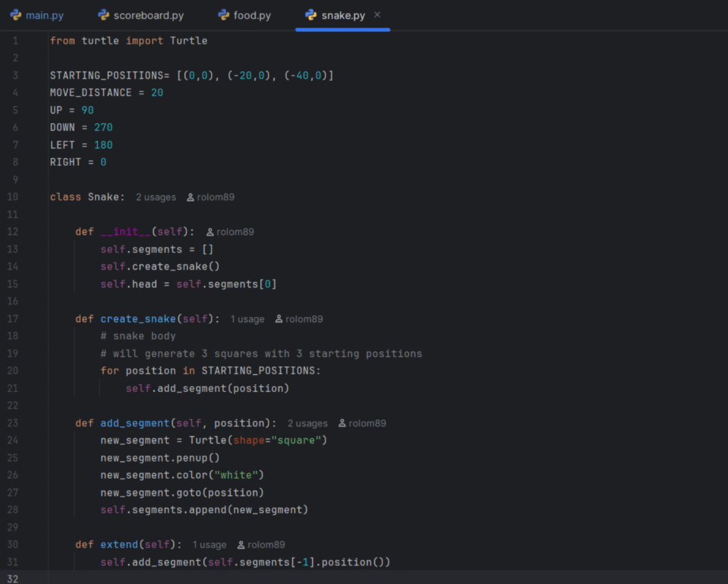The image size is (728, 584).
Task: Open the scoreboard.py editor tab
Action: (x=148, y=15)
